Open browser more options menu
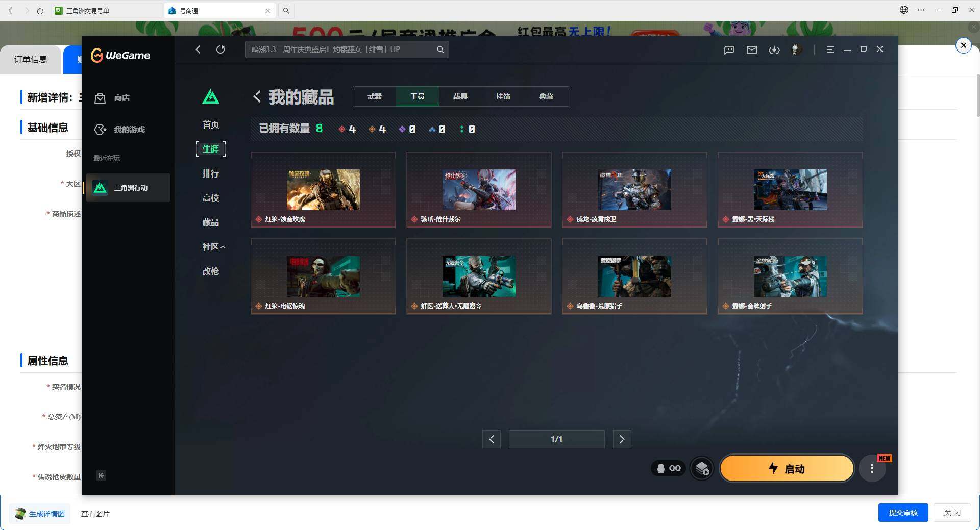Viewport: 980px width, 530px height. click(921, 10)
